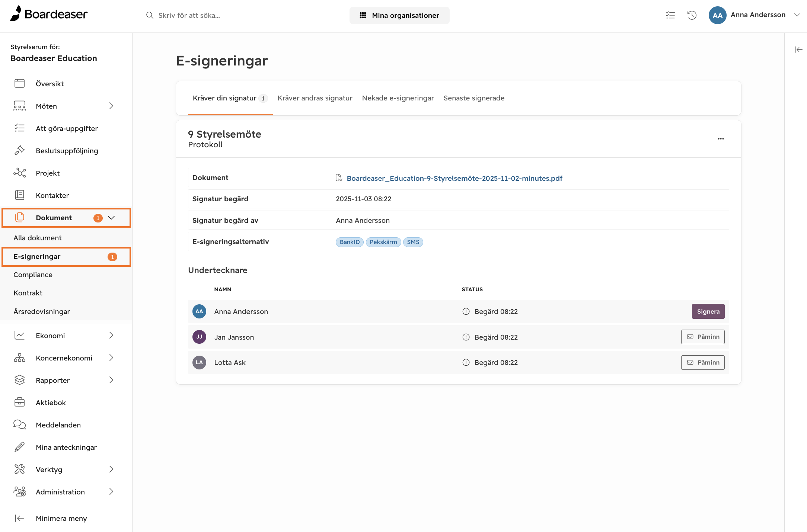
Task: Select E-signeringar in sidebar submenu
Action: [x=66, y=257]
